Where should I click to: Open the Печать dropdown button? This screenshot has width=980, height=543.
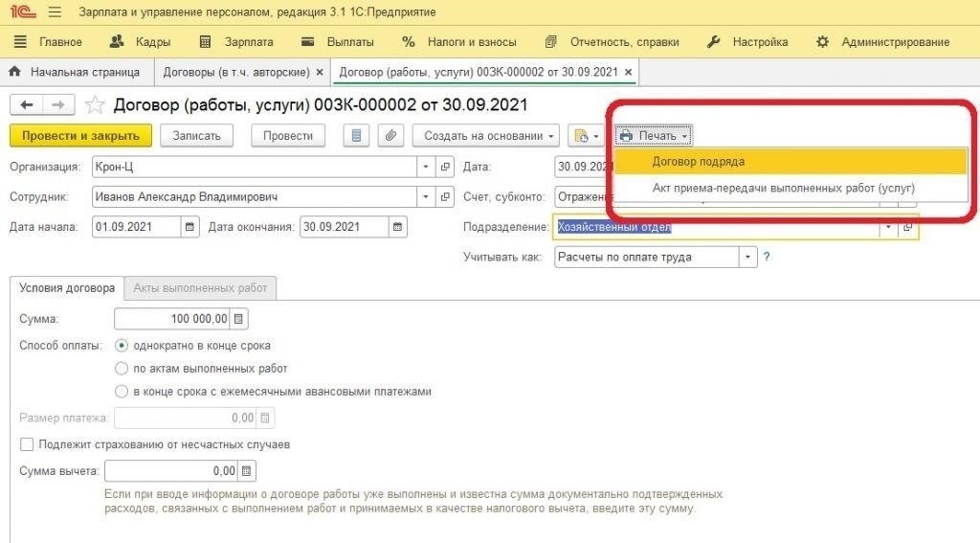tap(653, 136)
